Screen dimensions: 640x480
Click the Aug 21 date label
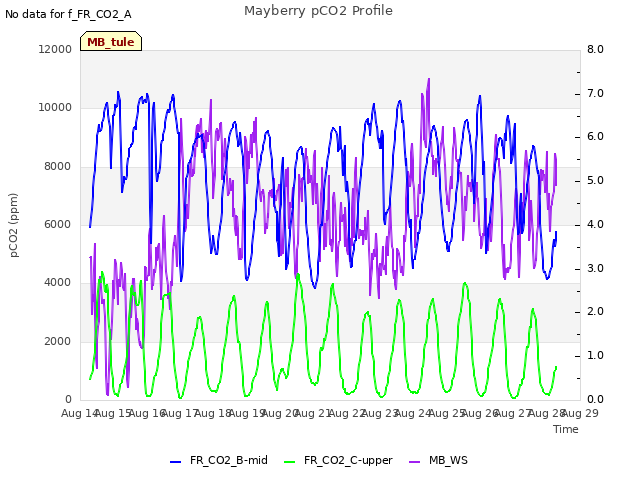313,413
